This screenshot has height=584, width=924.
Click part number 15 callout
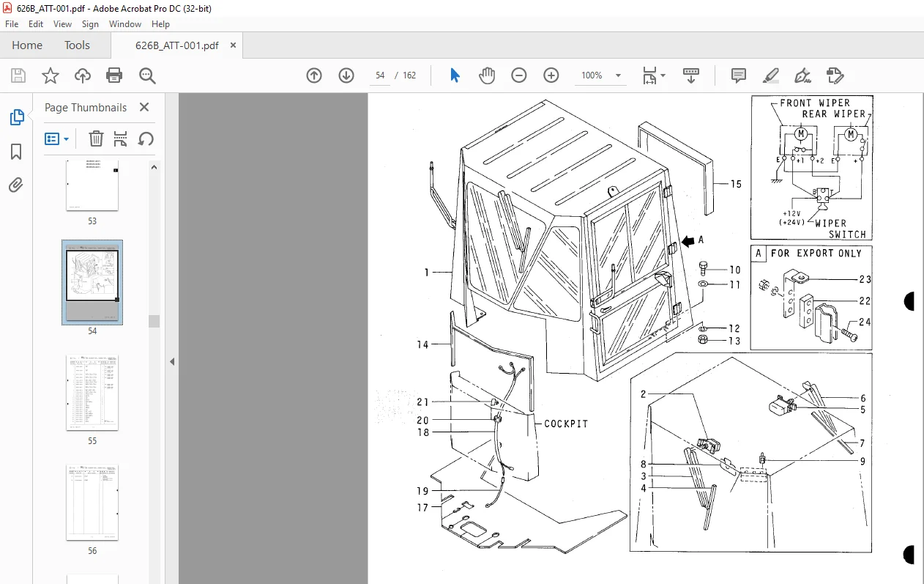point(736,184)
